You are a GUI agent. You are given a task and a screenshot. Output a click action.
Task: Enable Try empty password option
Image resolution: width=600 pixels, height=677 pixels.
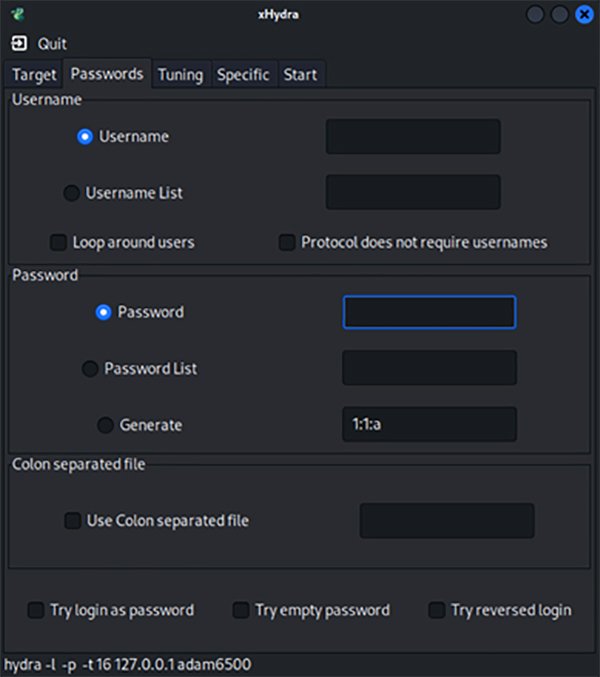[241, 610]
